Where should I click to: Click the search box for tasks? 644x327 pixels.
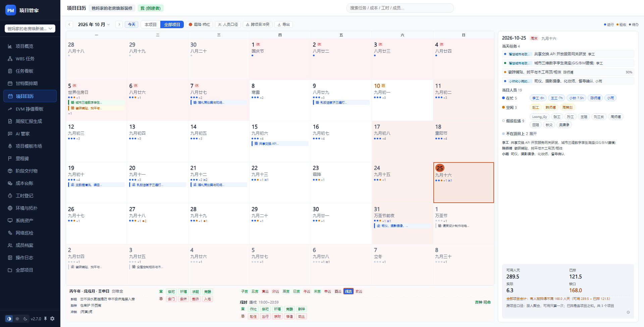coord(400,8)
